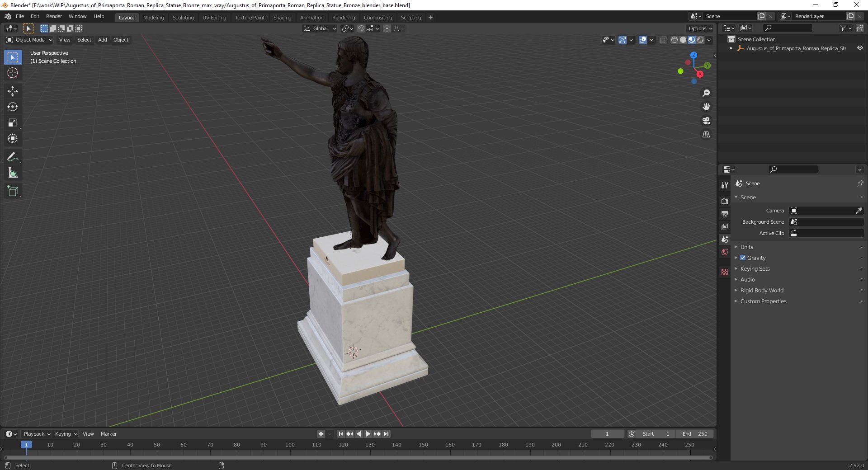The height and width of the screenshot is (470, 868).
Task: Expand the Audio panel
Action: [748, 280]
